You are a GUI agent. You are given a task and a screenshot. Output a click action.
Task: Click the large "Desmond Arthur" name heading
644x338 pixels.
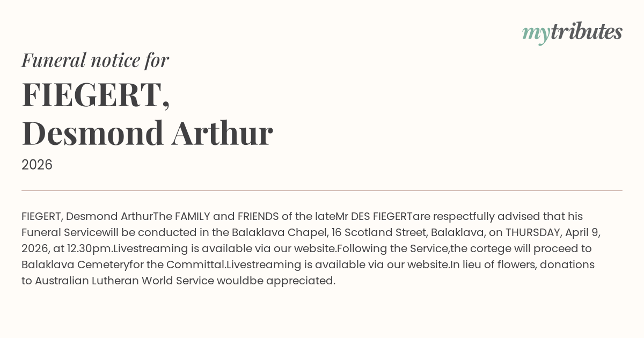pyautogui.click(x=147, y=133)
